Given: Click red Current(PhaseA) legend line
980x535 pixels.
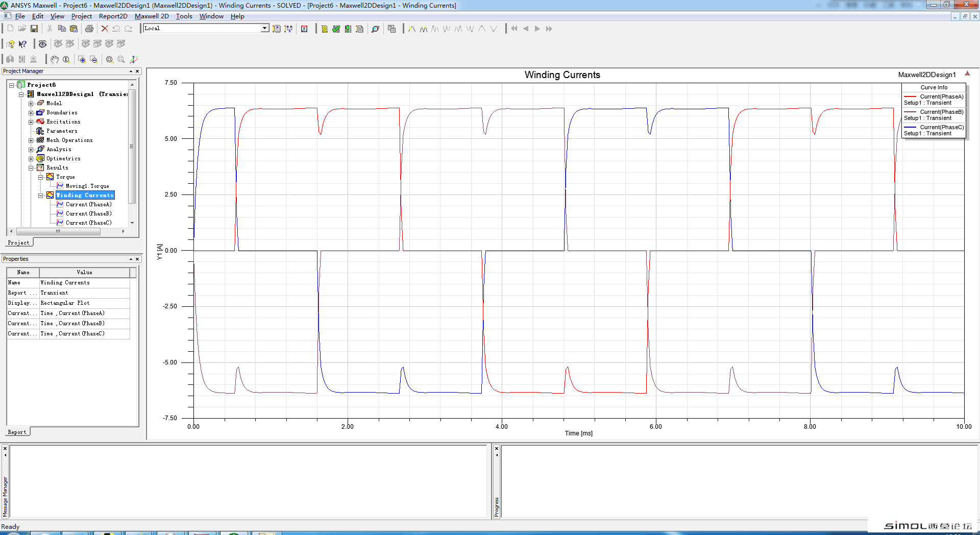Looking at the screenshot, I should coord(910,96).
